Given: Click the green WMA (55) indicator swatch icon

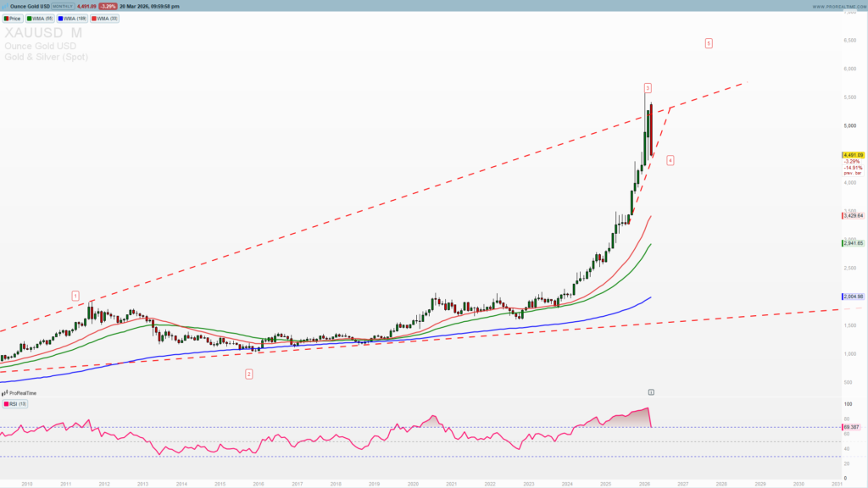Looking at the screenshot, I should [x=30, y=18].
